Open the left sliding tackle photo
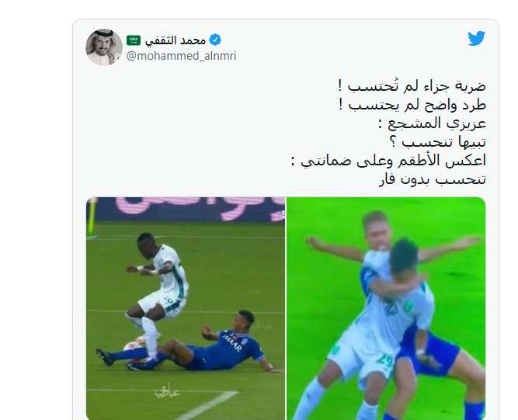 click(x=186, y=308)
